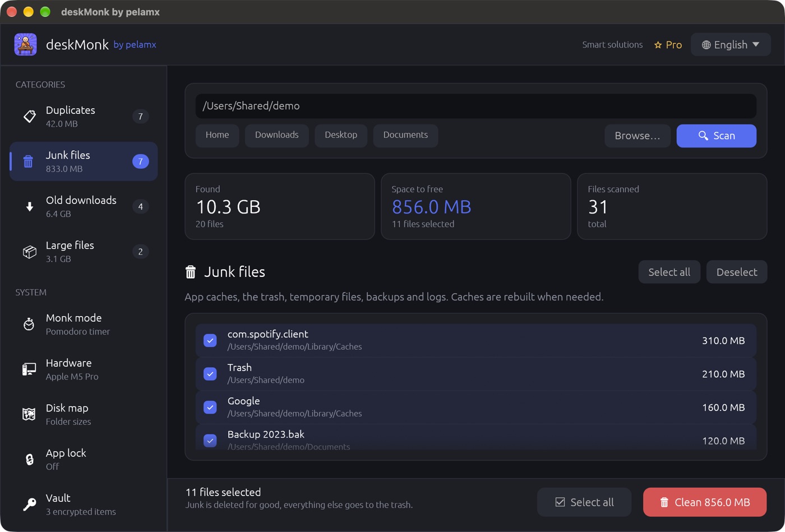Uncheck the Backup 2023.bak checkbox
785x532 pixels.
tap(210, 441)
